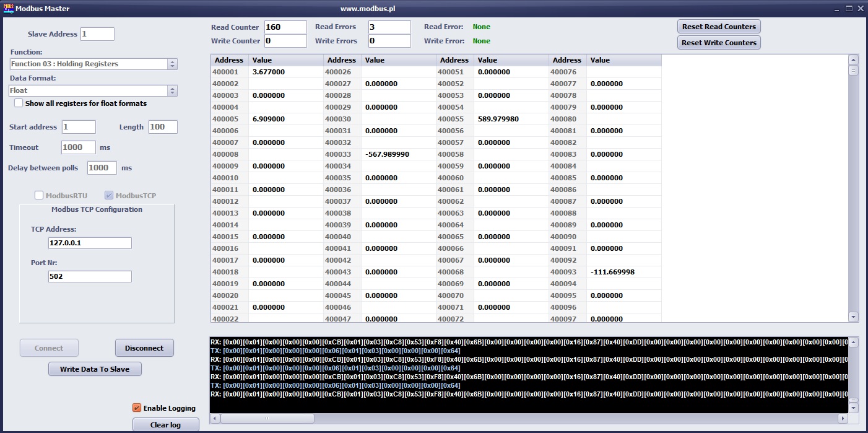Click the Start address field
Screen dimensions: 868x433
coord(79,127)
